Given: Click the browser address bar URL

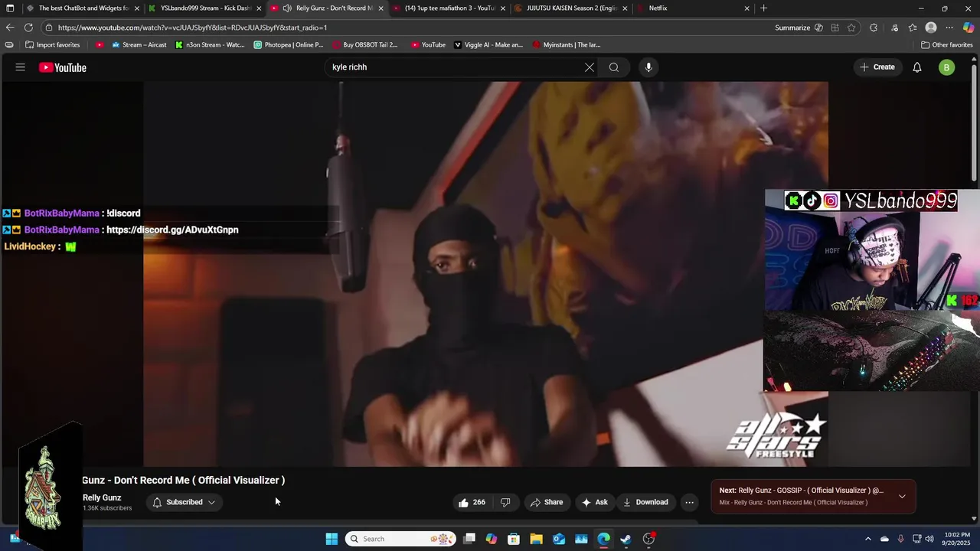Looking at the screenshot, I should [192, 28].
